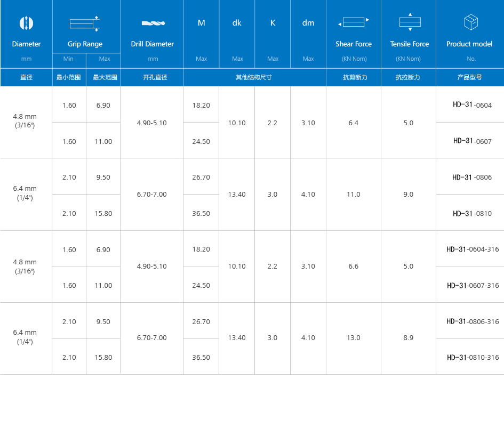Click the 'dm' column header
The image size is (504, 436).
(308, 23)
